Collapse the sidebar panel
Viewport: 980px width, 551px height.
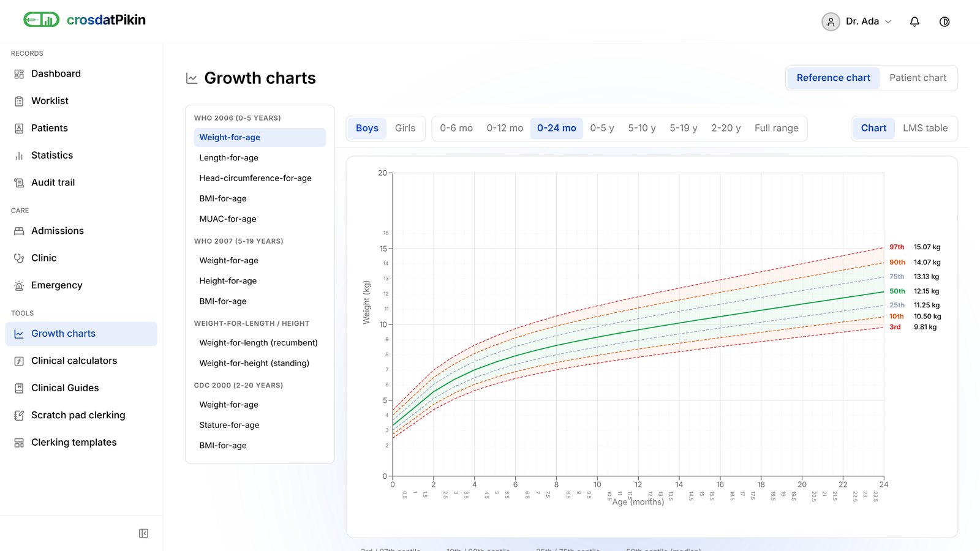pos(143,533)
